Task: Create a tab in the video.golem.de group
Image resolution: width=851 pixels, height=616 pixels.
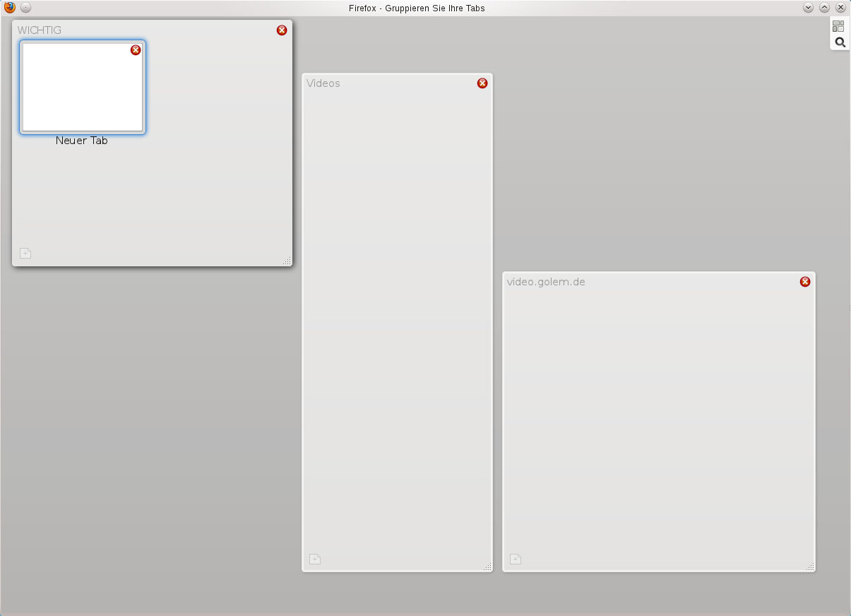Action: 515,559
